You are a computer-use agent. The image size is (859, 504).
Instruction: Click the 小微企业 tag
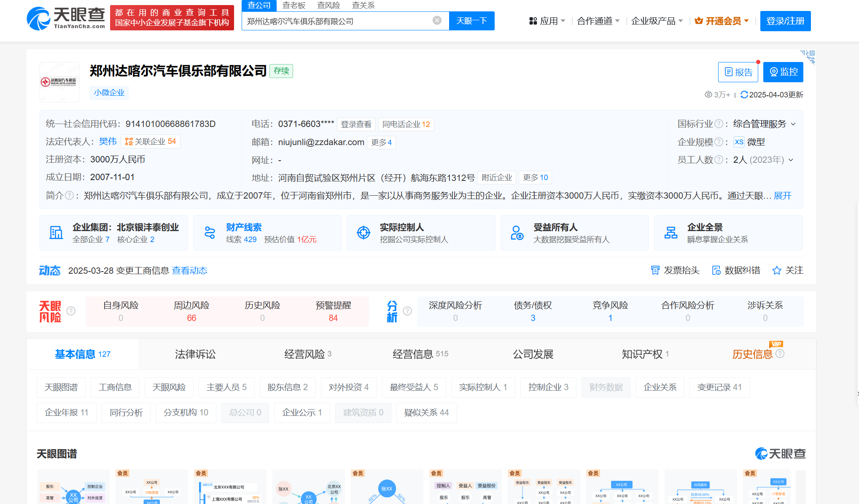[109, 93]
